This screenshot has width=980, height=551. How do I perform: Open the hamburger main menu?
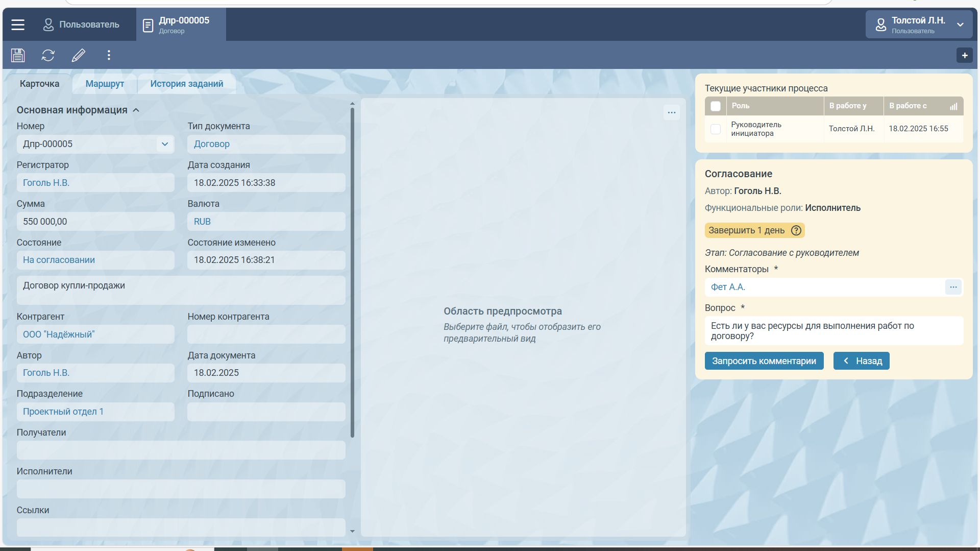pos(18,25)
